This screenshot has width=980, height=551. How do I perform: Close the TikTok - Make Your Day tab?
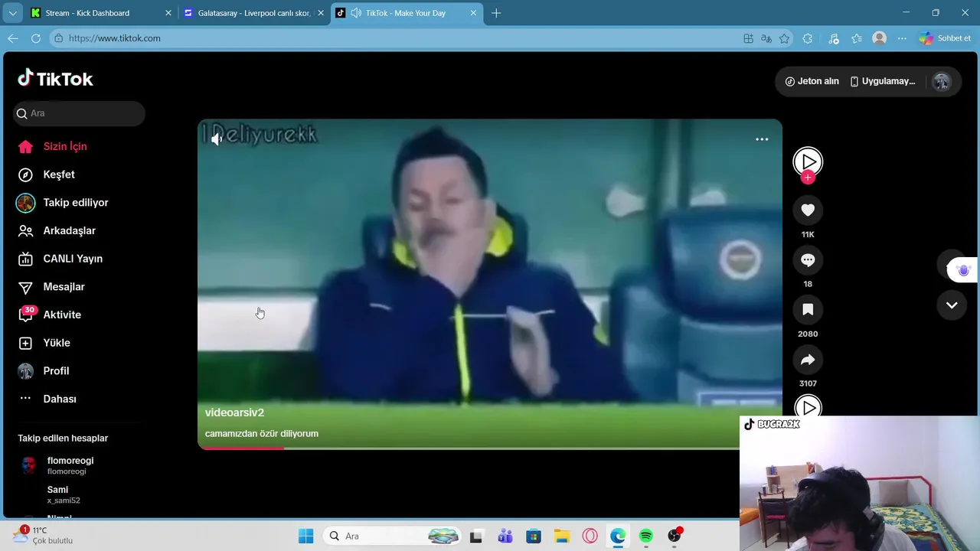[473, 13]
